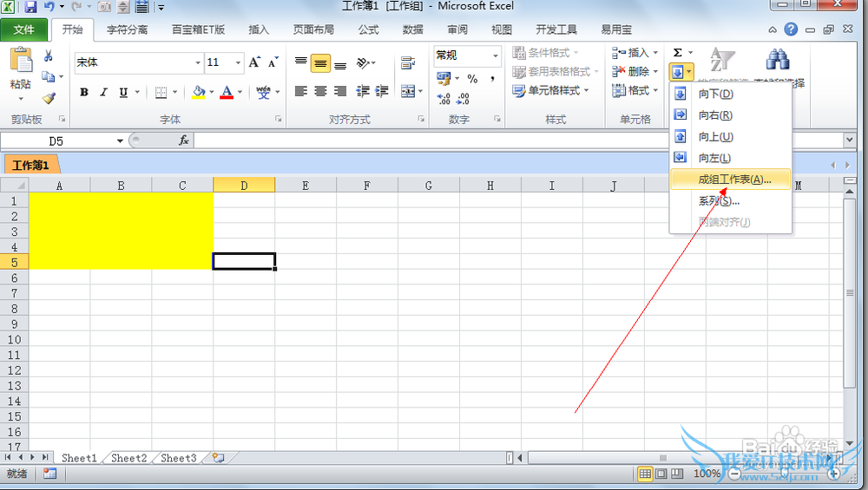
Task: Click the insert function fx icon
Action: click(184, 140)
